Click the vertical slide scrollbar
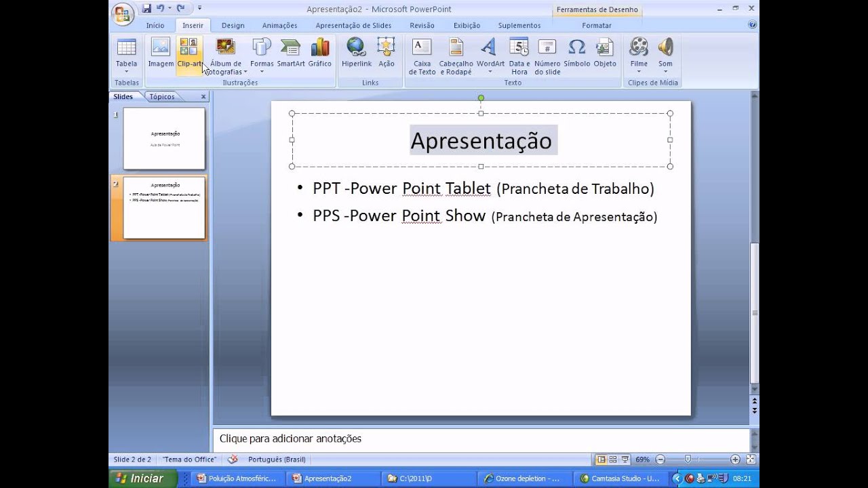 point(755,312)
